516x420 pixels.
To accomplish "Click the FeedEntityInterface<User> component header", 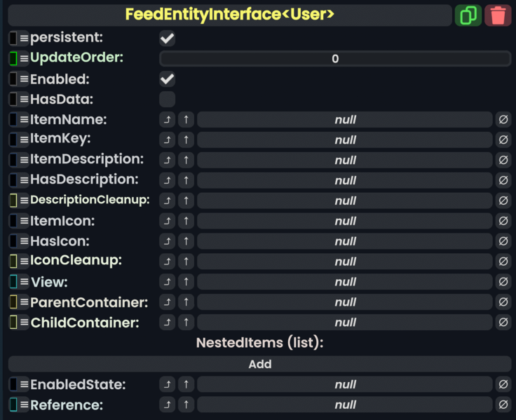I will pos(229,15).
